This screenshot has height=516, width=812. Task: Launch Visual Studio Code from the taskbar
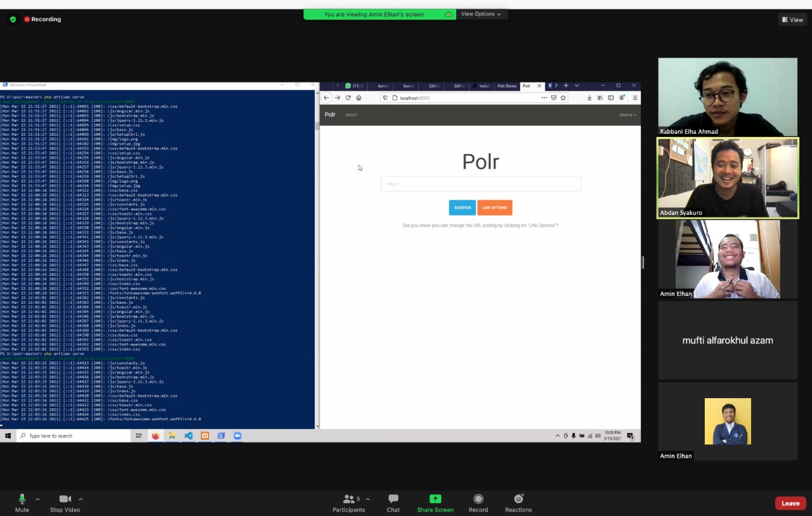[x=188, y=435]
